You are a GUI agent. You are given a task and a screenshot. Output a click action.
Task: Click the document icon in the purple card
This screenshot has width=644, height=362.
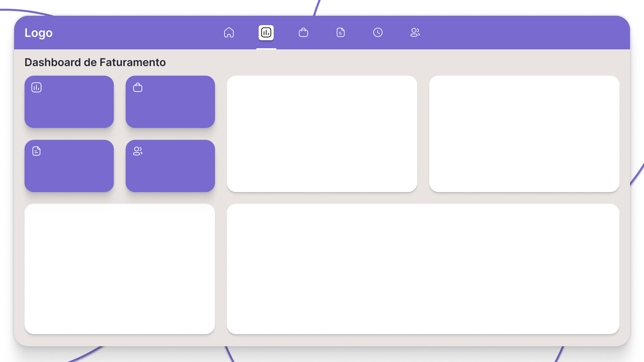pyautogui.click(x=36, y=151)
